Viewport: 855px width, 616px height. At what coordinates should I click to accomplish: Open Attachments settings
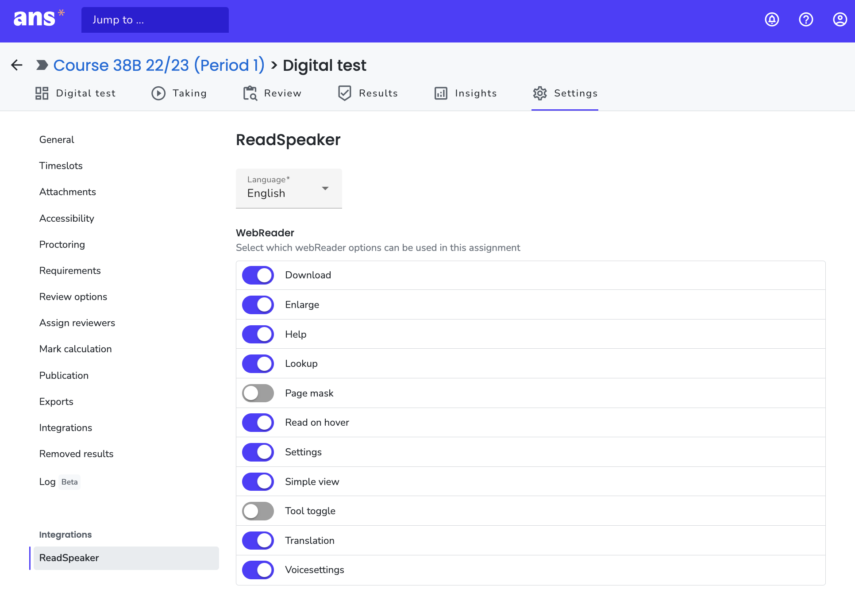pos(68,192)
